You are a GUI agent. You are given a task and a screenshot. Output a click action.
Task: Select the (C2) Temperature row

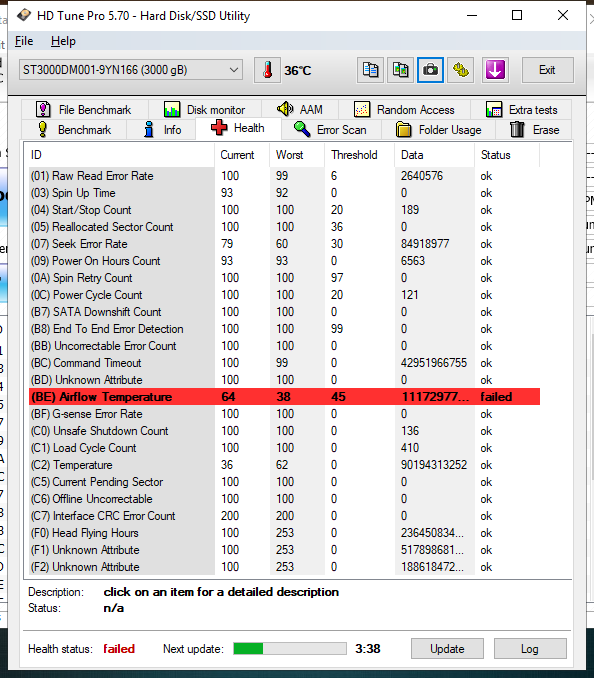tap(284, 465)
